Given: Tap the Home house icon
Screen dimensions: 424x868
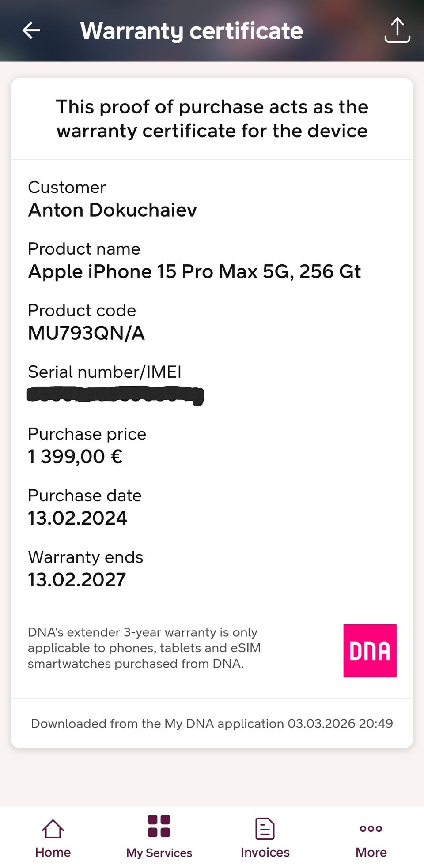Looking at the screenshot, I should [x=53, y=828].
